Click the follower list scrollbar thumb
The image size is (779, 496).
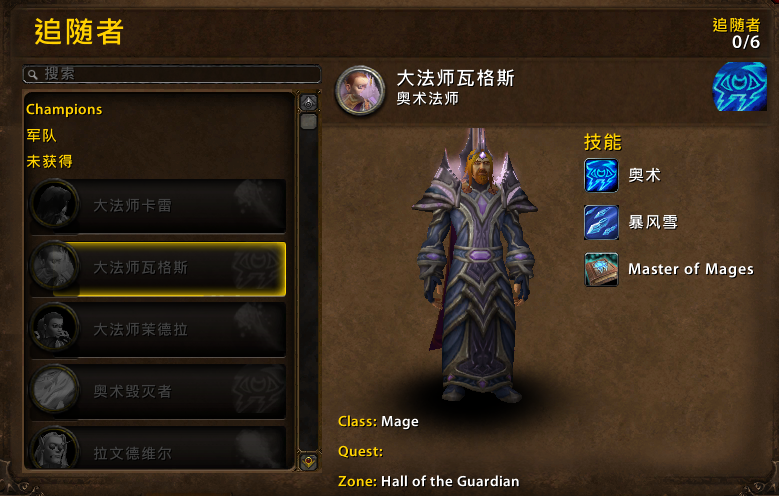coord(309,121)
